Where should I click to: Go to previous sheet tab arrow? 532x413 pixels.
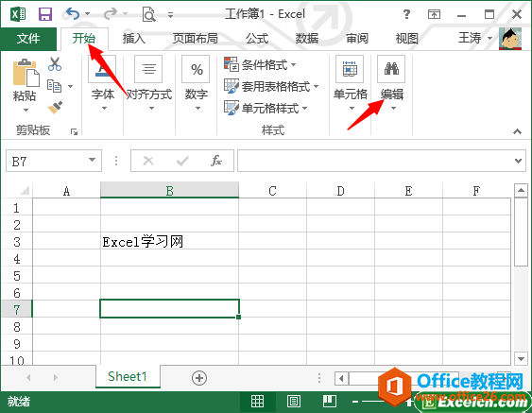28,377
